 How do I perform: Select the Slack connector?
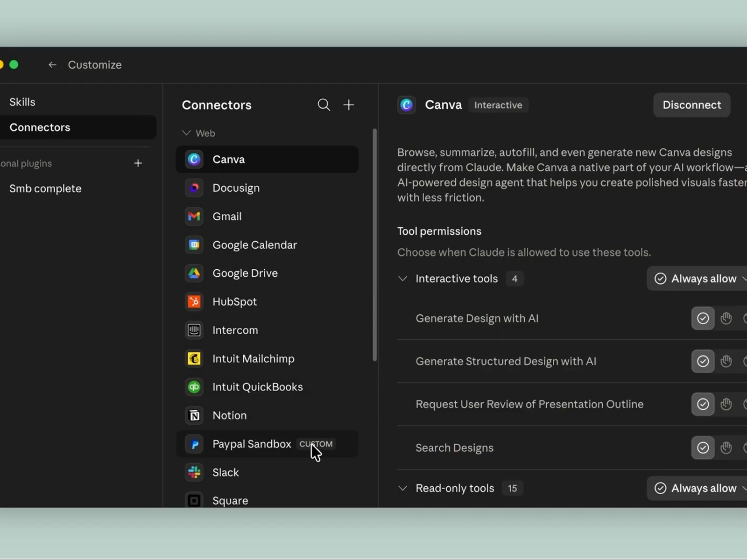click(x=267, y=473)
